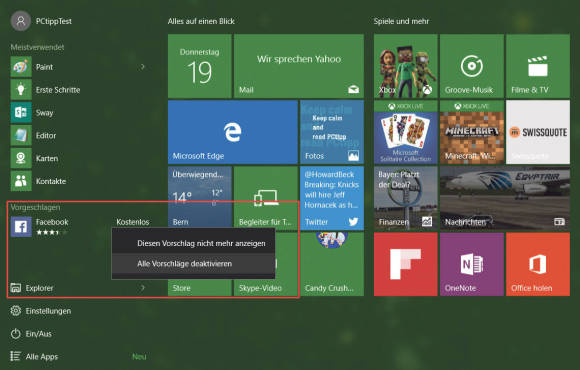Viewport: 580px width, 370px height.
Task: Expand Paint jump list arrow
Action: click(x=143, y=67)
